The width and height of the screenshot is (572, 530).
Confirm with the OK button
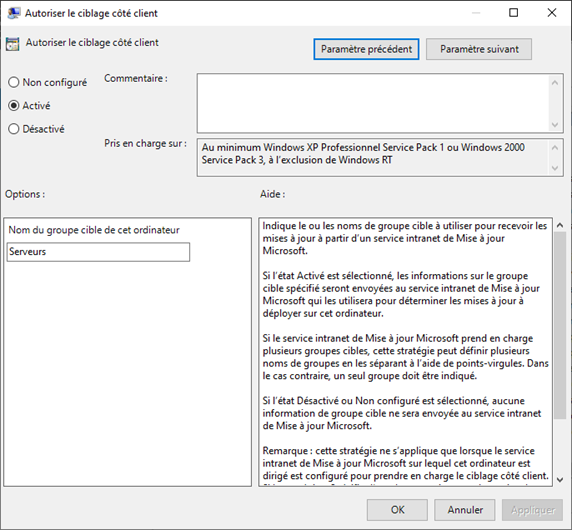(397, 510)
